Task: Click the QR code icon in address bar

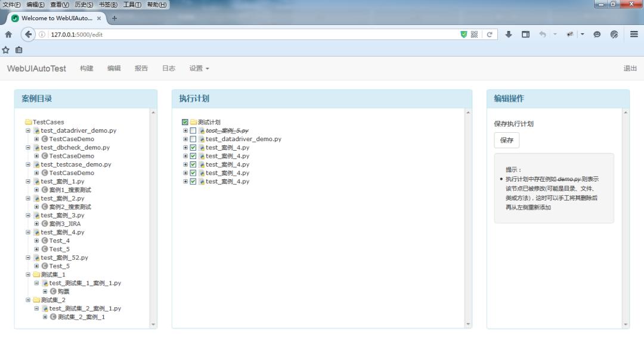Action: click(475, 35)
